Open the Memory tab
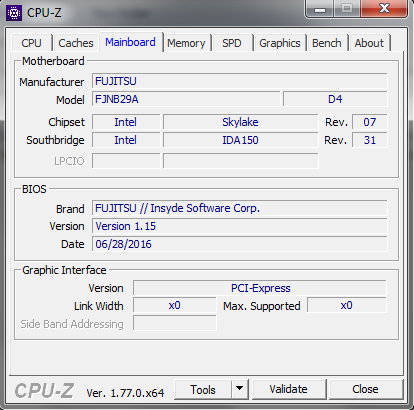 click(x=186, y=43)
